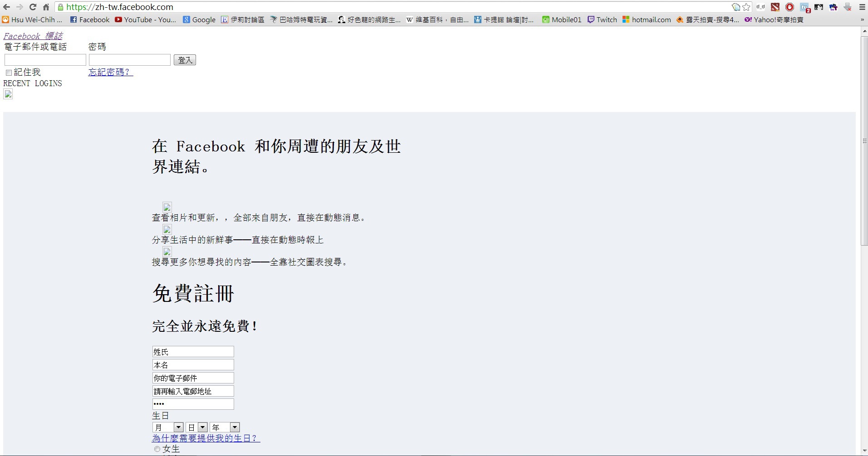Viewport: 868px width, 456px height.
Task: Open the browser home page icon
Action: pyautogui.click(x=46, y=7)
